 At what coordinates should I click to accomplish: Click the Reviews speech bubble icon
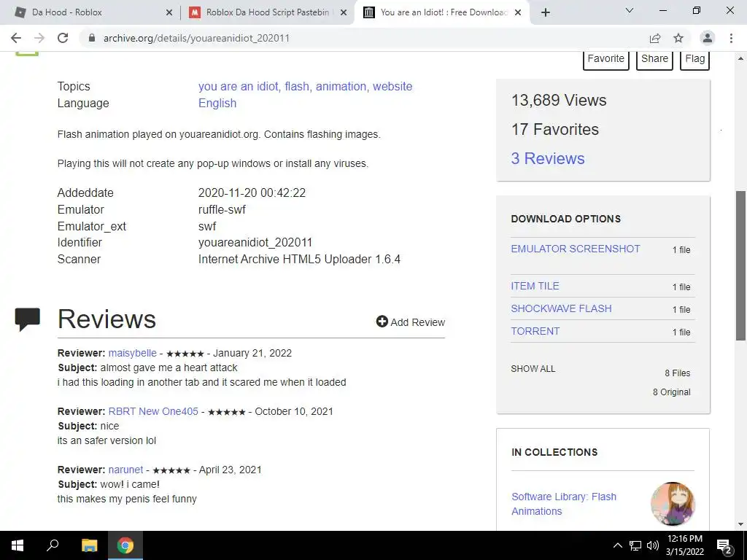pos(28,319)
